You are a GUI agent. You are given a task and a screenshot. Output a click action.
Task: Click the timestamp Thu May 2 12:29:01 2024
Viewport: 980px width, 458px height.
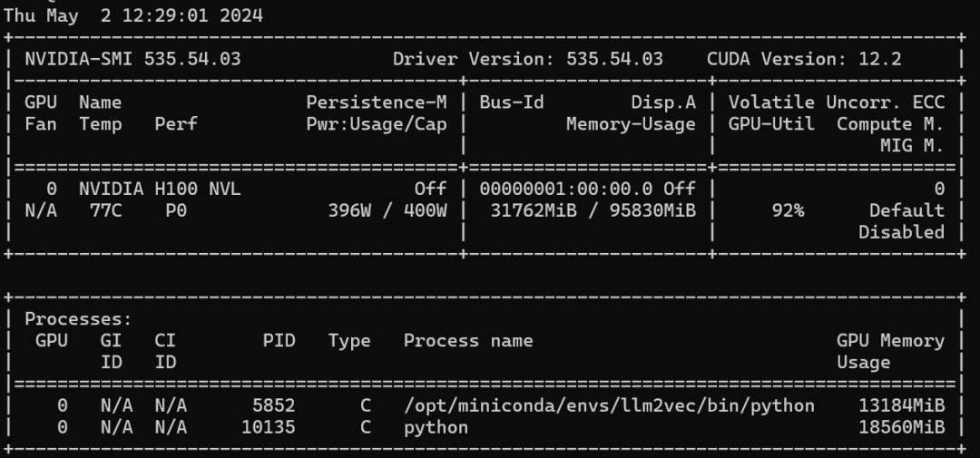click(134, 15)
